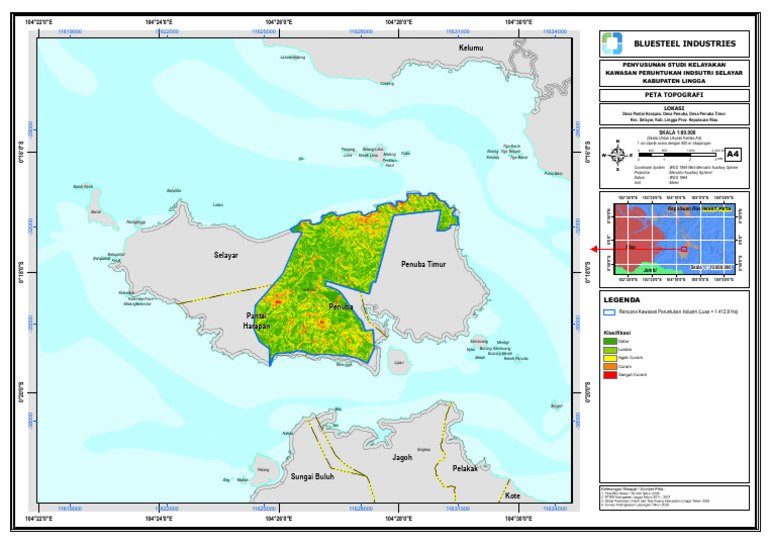
Task: Click the LOKASI heading
Action: pyautogui.click(x=674, y=108)
